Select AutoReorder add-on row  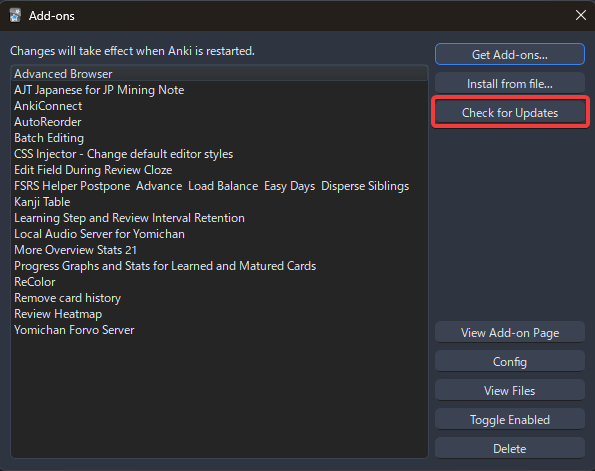click(x=219, y=122)
